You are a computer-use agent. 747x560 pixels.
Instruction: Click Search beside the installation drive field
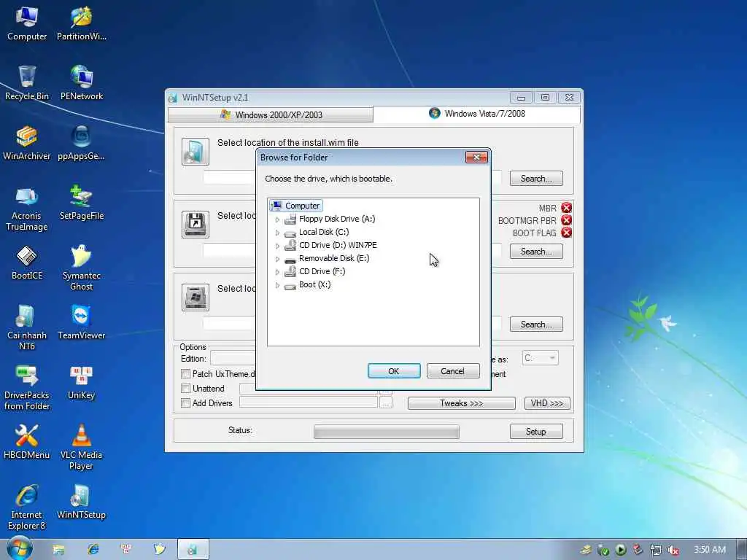536,324
